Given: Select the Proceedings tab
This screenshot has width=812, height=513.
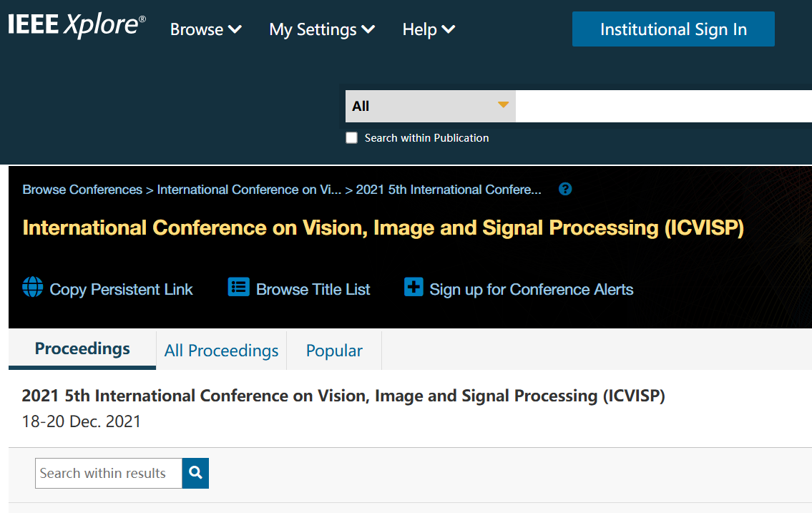Looking at the screenshot, I should 82,348.
